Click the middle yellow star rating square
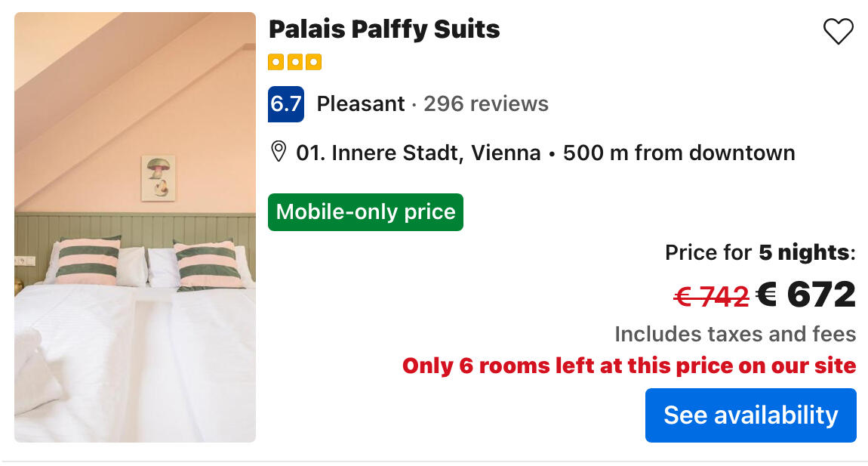 [x=295, y=62]
